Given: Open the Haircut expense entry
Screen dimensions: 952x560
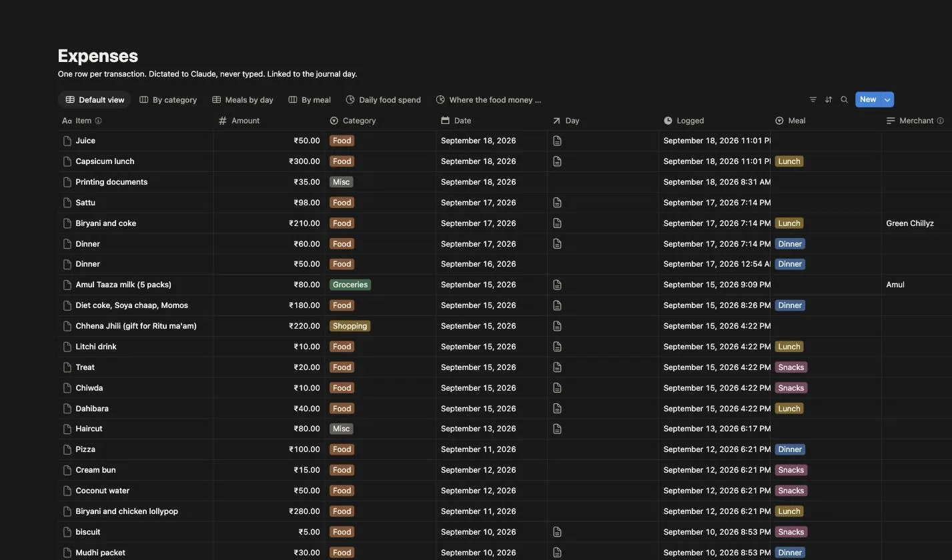Looking at the screenshot, I should pyautogui.click(x=89, y=429).
